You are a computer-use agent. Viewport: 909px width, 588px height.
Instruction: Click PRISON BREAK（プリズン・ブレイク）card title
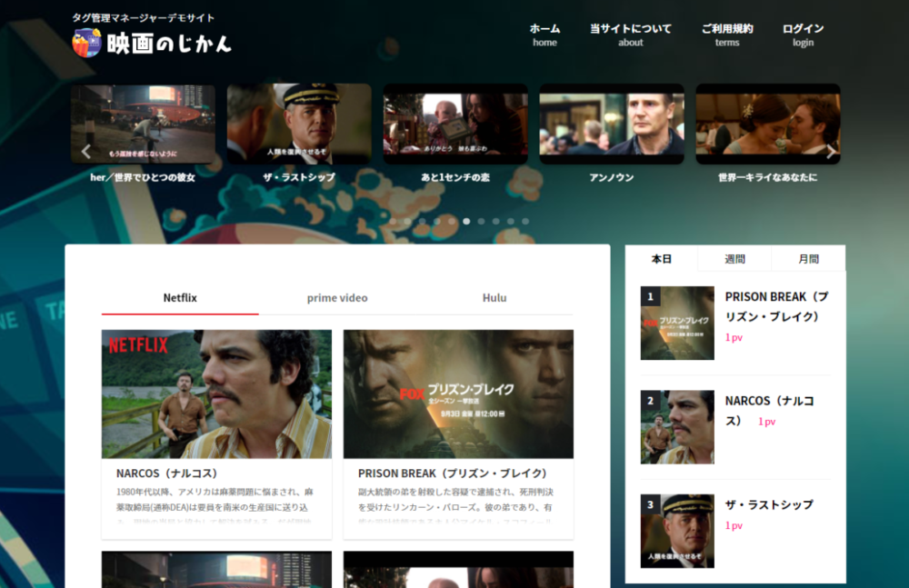coord(453,473)
